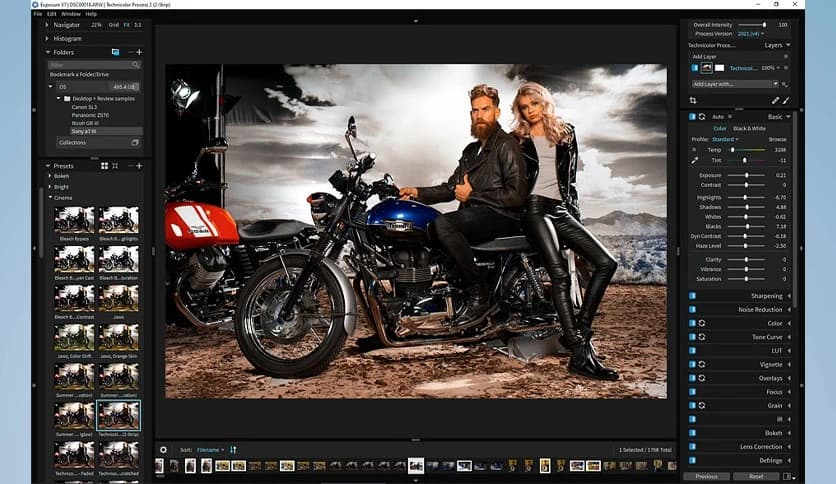Screen dimensions: 836x484
Task: Expand the Histogram panel
Action: [47, 39]
